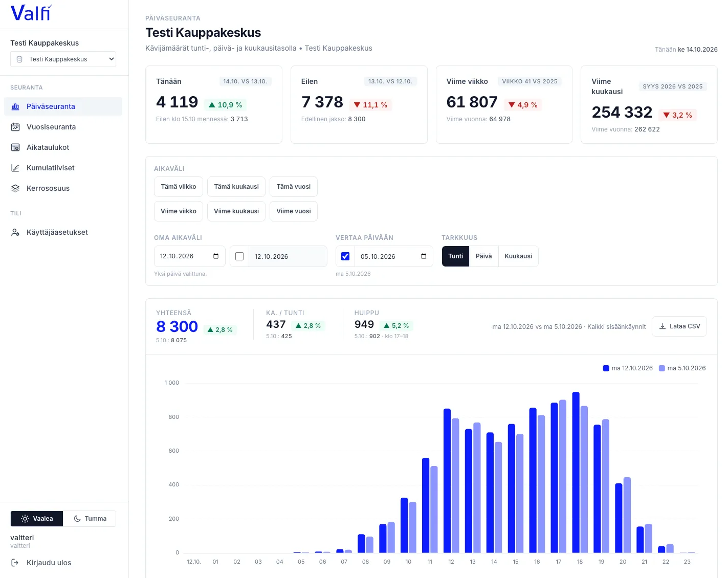Click the comparison date field 05.10.2026
Viewport: 728px width, 578px height.
pos(394,256)
